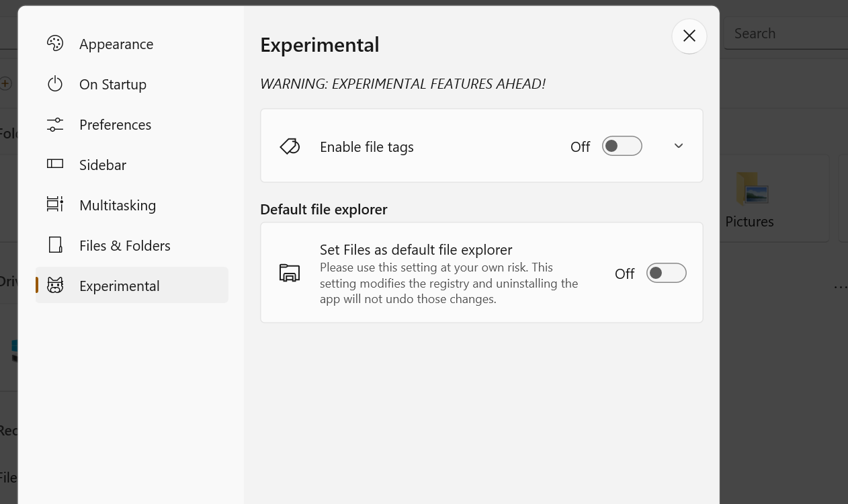Dismiss the settings dialog with the X button
Image resolution: width=848 pixels, height=504 pixels.
coord(689,36)
